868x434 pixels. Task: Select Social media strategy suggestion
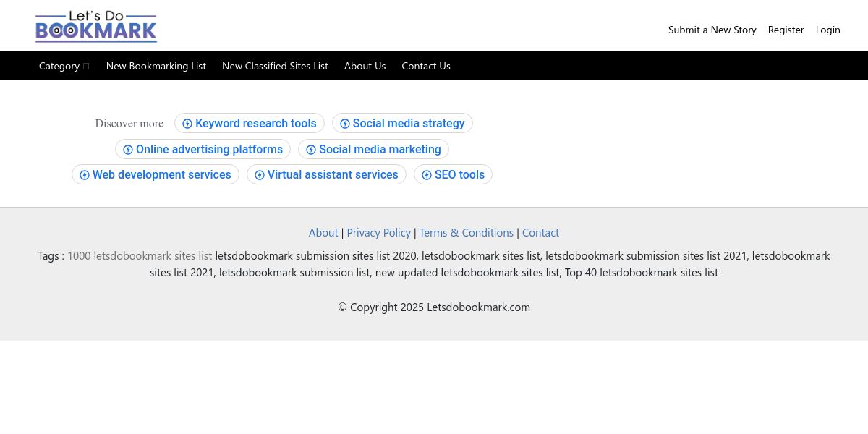402,123
